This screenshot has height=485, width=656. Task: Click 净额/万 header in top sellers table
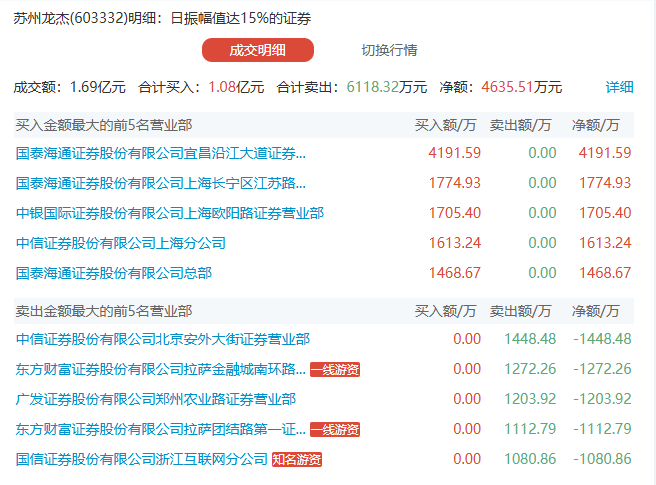pyautogui.click(x=596, y=311)
